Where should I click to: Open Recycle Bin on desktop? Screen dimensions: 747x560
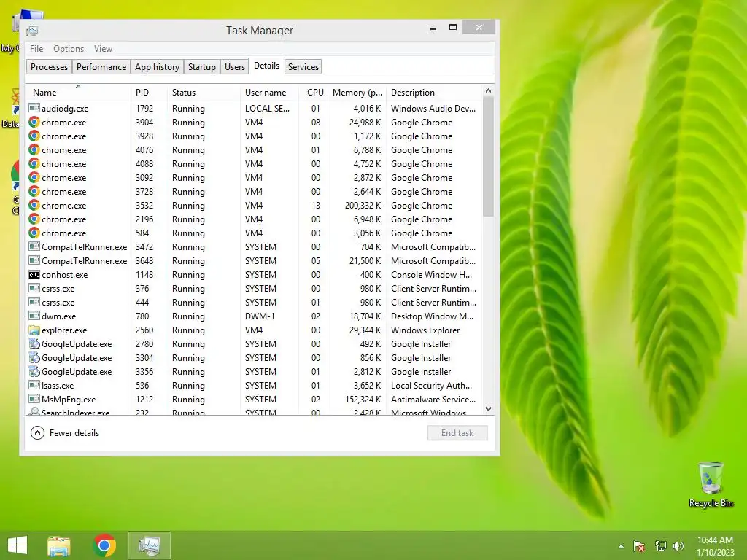click(x=711, y=484)
